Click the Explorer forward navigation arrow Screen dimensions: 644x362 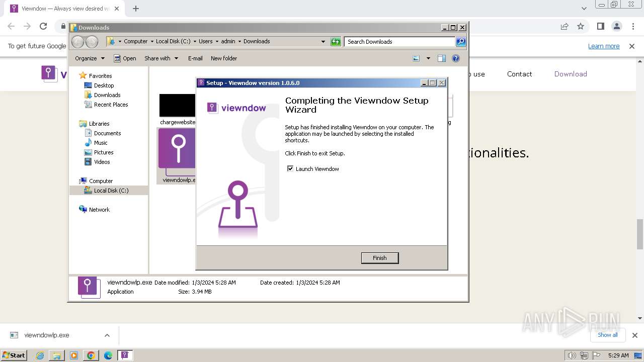92,42
